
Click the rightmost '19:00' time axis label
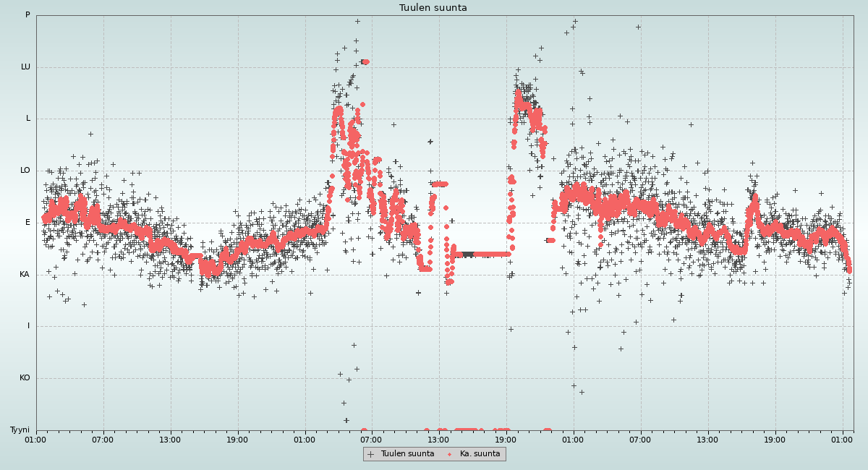click(775, 439)
